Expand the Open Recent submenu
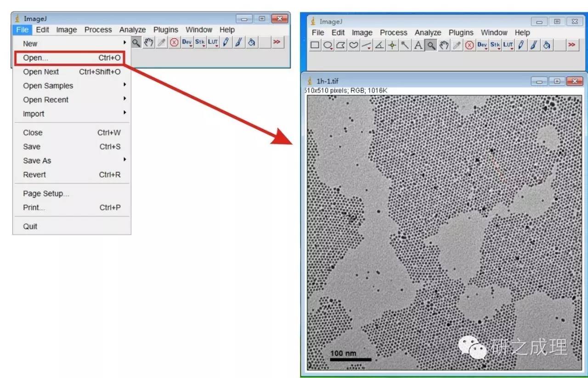Image resolution: width=588 pixels, height=378 pixels. click(72, 100)
